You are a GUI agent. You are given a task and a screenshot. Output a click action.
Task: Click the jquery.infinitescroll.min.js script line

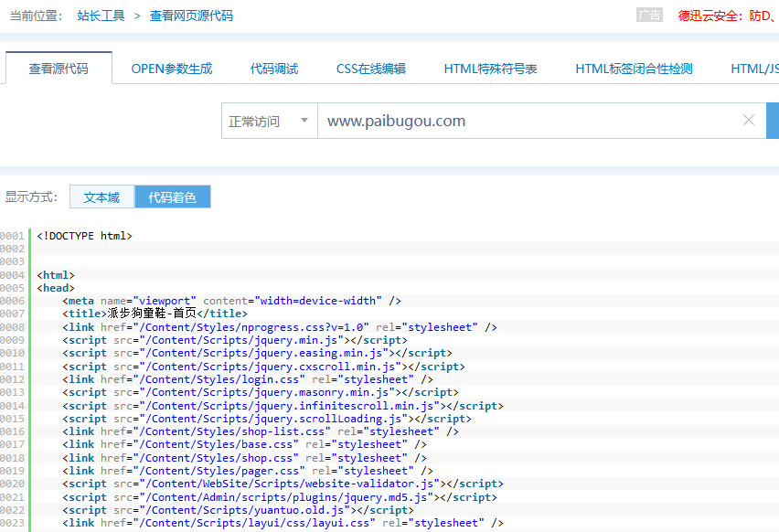click(283, 406)
